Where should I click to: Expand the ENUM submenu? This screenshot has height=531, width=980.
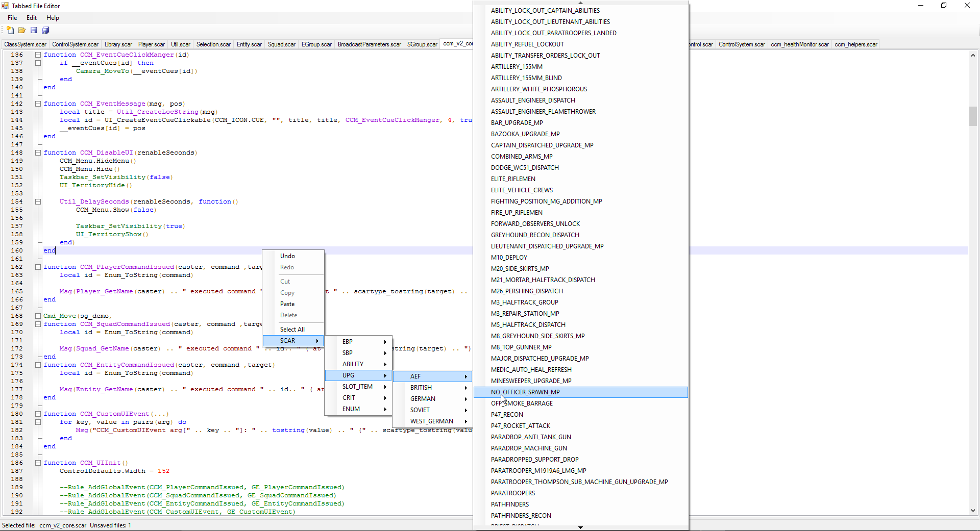pyautogui.click(x=359, y=409)
